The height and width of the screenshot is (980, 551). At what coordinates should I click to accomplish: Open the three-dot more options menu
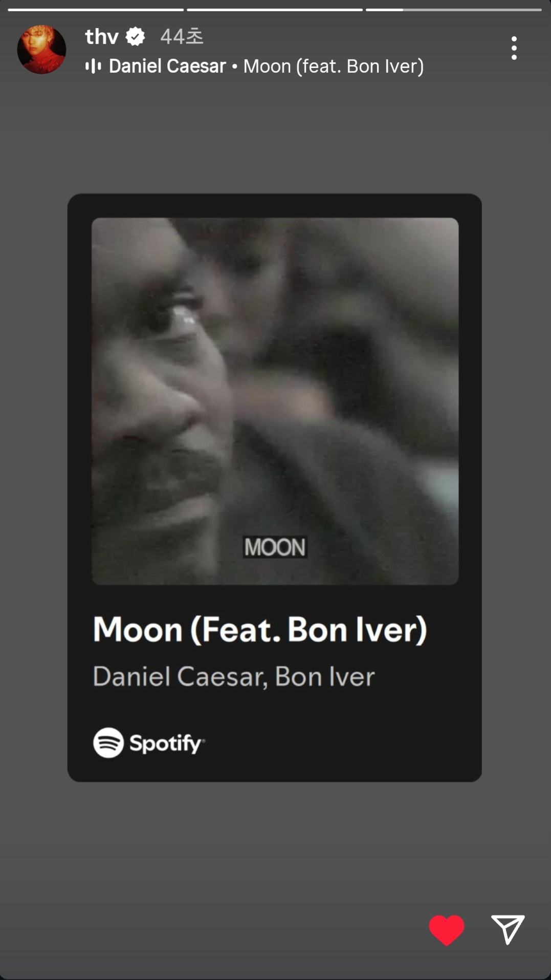514,48
